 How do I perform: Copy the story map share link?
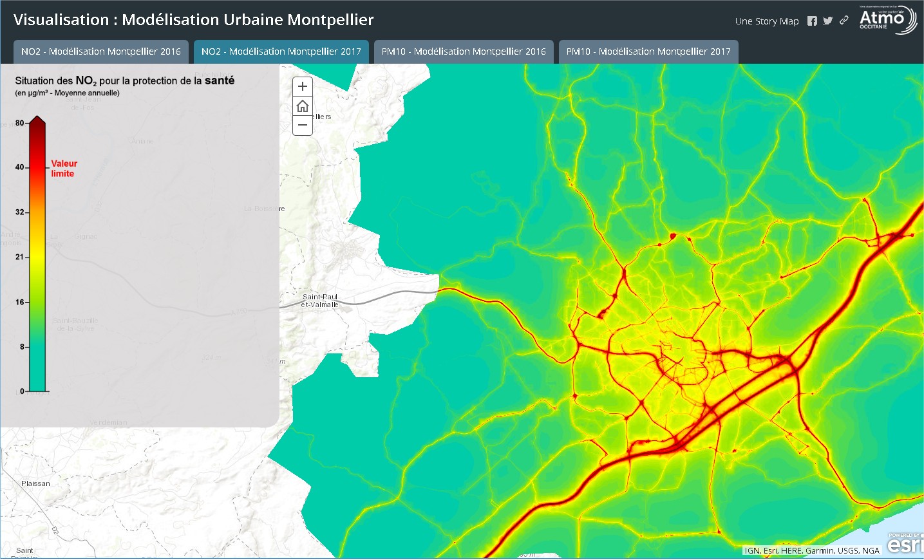844,21
